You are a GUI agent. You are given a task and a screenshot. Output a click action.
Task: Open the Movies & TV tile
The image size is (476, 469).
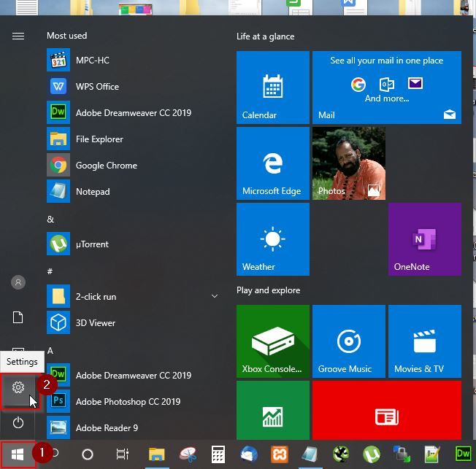[x=425, y=341]
